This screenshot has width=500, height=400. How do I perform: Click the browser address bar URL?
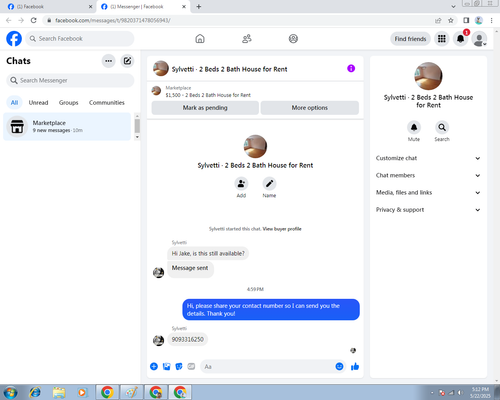[x=113, y=20]
